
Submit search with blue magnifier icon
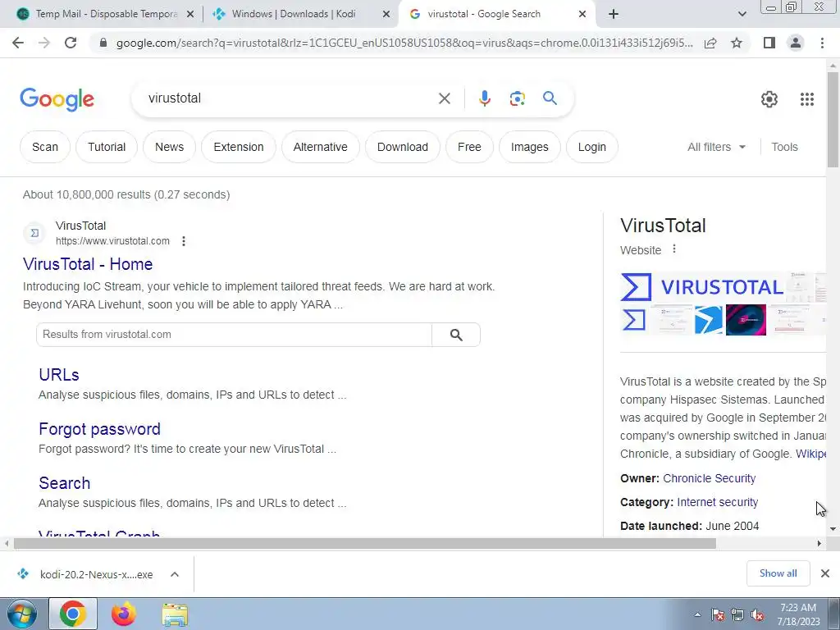550,98
